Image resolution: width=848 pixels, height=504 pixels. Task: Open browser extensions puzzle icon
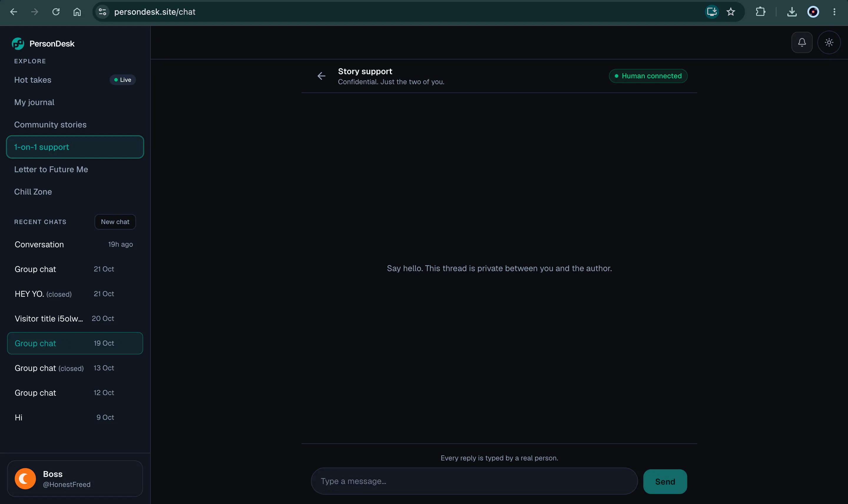(760, 12)
